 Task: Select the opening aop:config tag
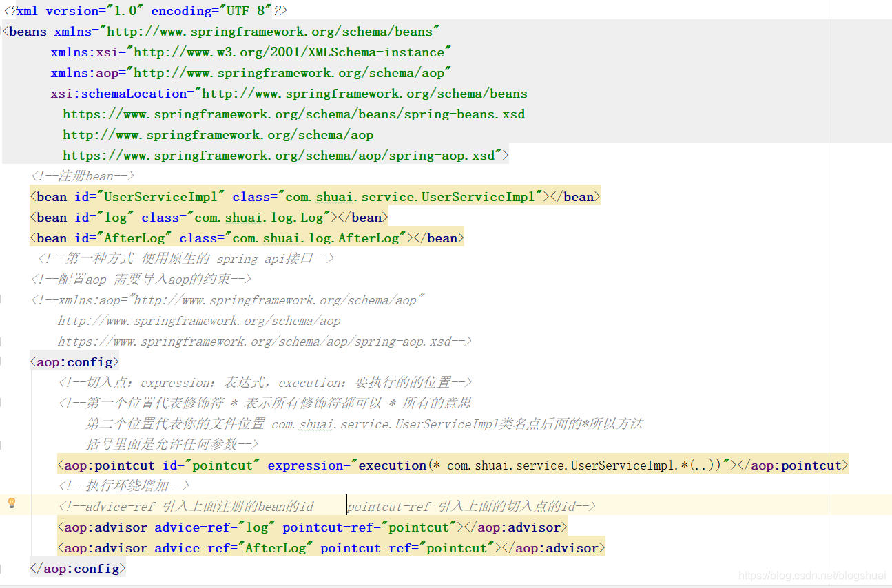(x=74, y=362)
